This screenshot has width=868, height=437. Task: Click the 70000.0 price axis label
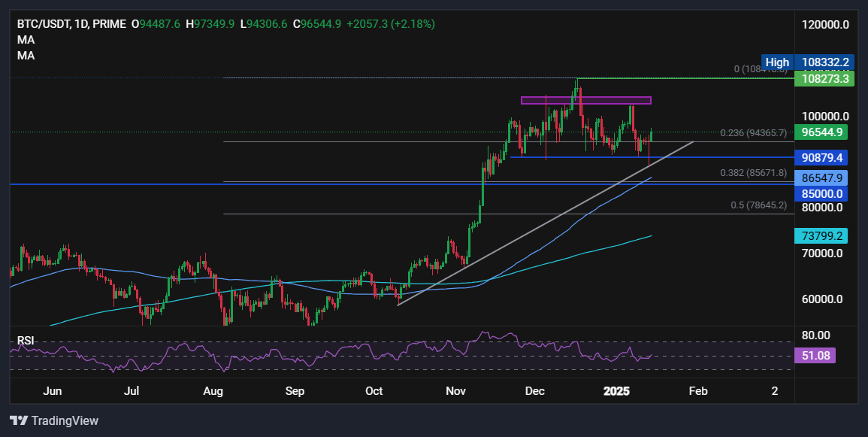point(823,253)
